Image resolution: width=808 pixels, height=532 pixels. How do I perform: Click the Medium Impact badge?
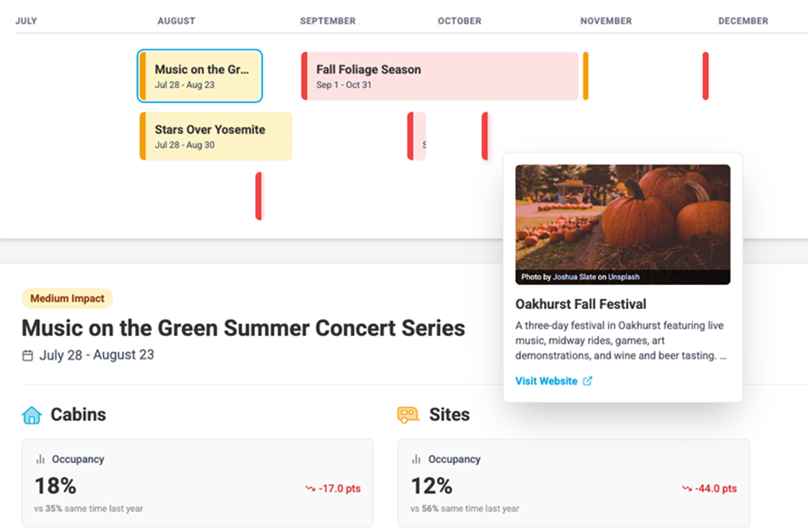click(x=68, y=298)
